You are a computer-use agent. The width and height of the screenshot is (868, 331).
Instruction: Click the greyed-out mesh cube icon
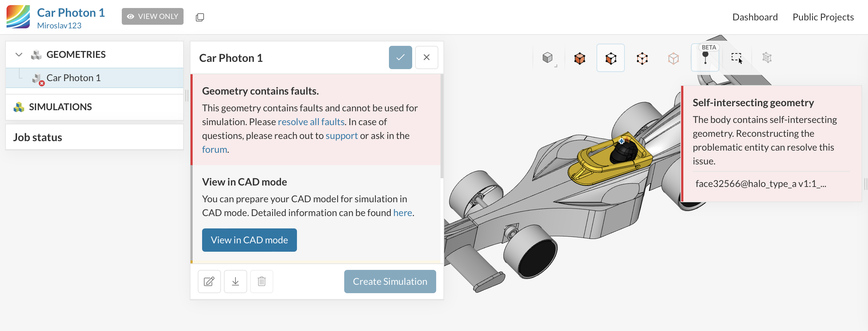(x=767, y=57)
